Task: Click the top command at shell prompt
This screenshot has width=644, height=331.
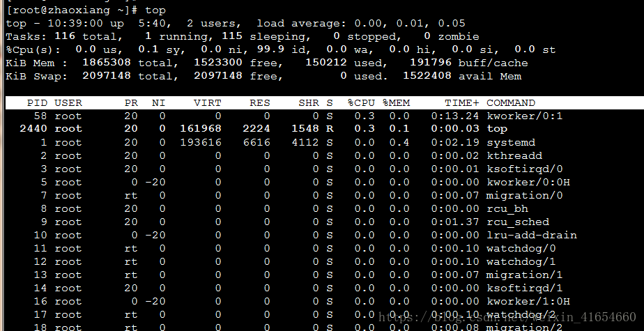Action: (x=155, y=10)
